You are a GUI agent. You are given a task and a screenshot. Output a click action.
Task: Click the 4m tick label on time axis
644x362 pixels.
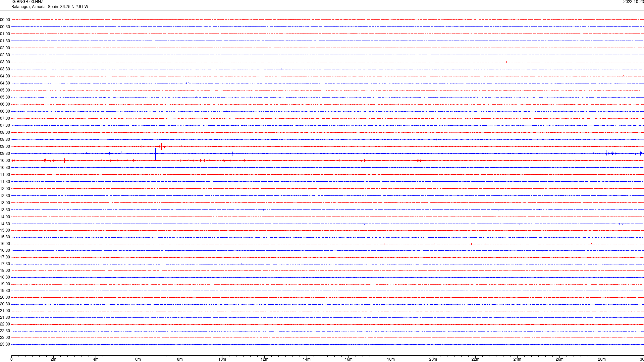point(96,359)
